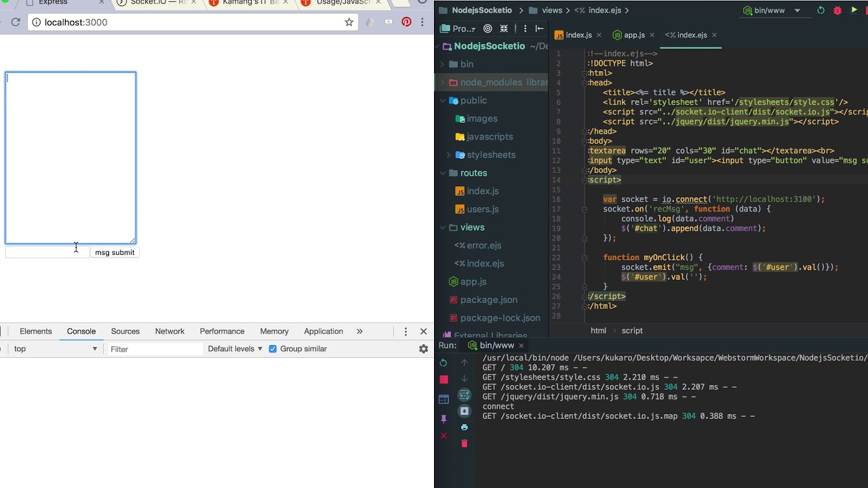
Task: Click the localhost:3000 address bar
Action: tap(193, 22)
